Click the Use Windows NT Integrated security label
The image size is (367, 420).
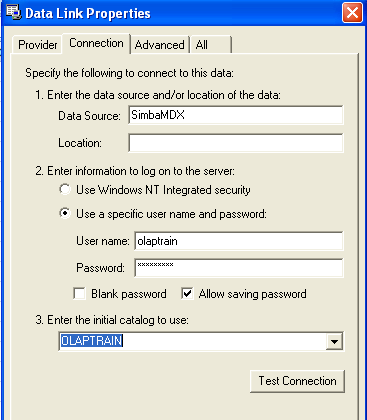point(163,190)
